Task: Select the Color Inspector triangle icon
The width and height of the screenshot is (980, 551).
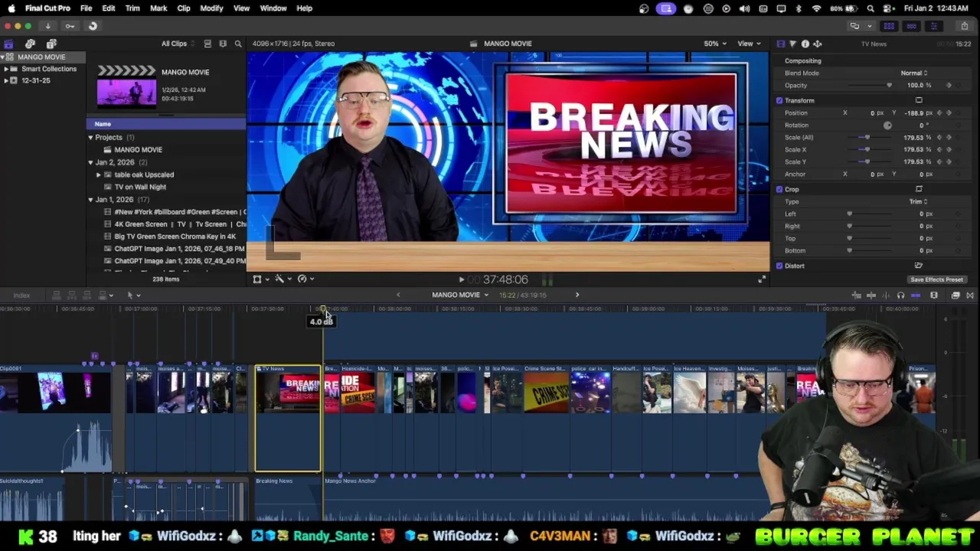Action: coord(792,44)
